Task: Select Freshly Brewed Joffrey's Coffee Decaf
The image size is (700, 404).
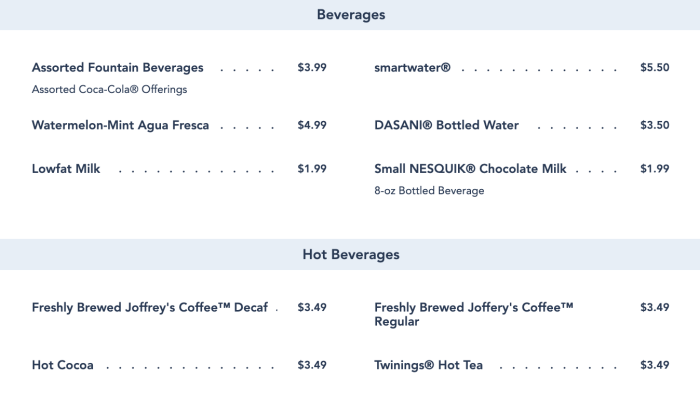Action: tap(150, 308)
